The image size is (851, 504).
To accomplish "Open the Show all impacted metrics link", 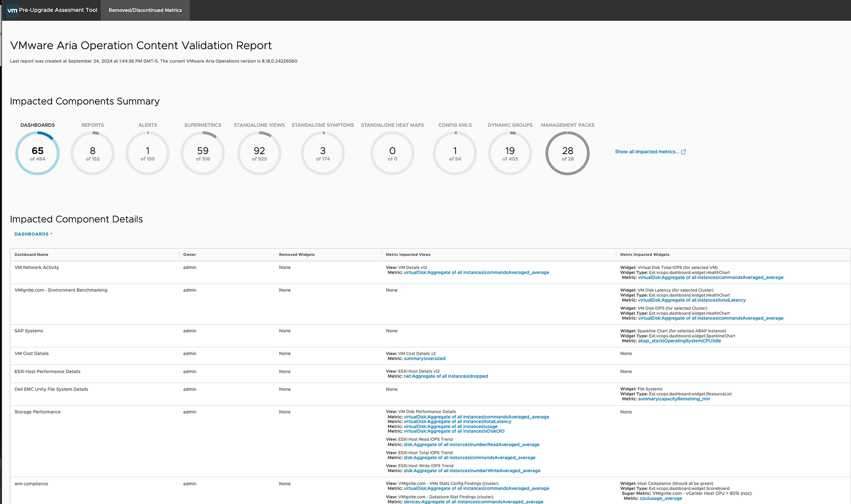I will 647,152.
